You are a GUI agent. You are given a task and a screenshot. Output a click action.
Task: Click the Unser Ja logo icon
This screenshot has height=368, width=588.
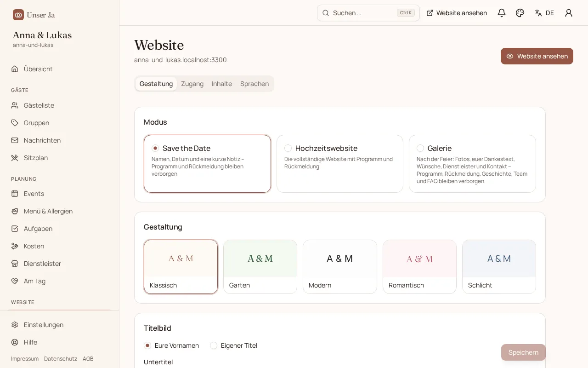tap(18, 15)
